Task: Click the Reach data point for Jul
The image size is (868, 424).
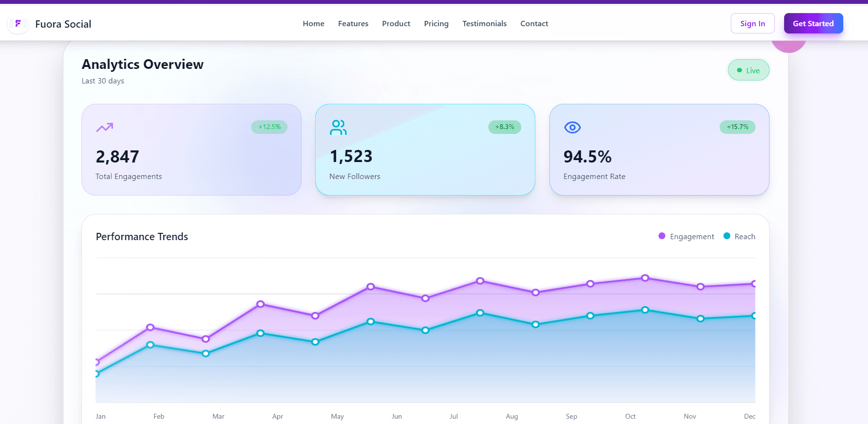Action: pyautogui.click(x=480, y=313)
